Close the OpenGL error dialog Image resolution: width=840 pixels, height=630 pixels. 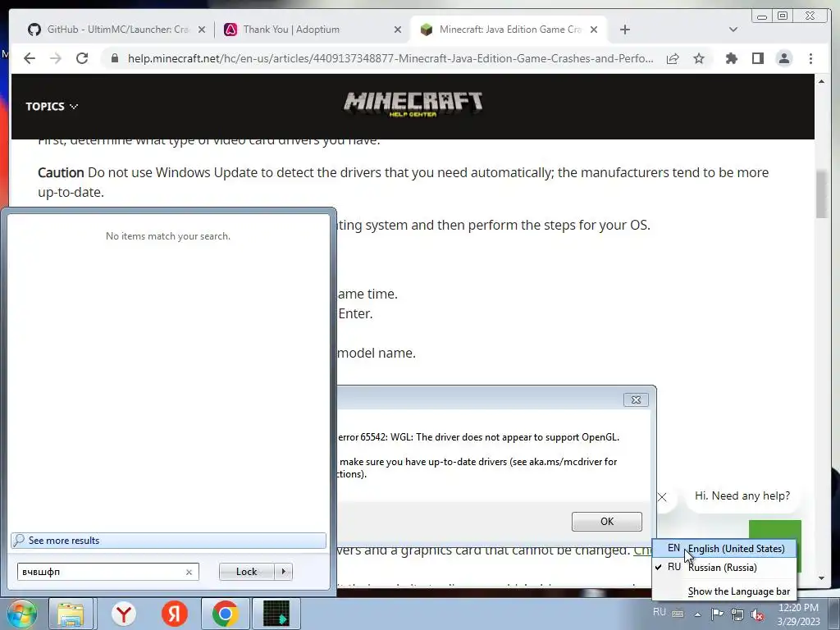(636, 399)
